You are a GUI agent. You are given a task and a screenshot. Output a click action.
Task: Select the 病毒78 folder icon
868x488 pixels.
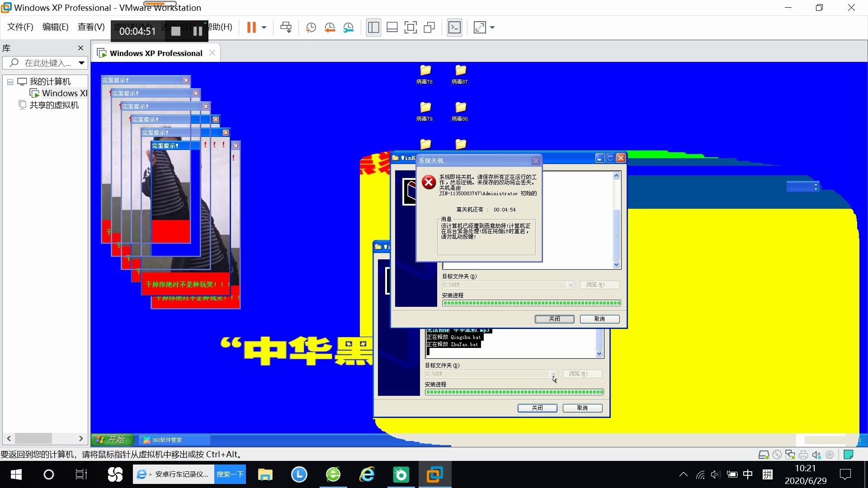pos(425,75)
